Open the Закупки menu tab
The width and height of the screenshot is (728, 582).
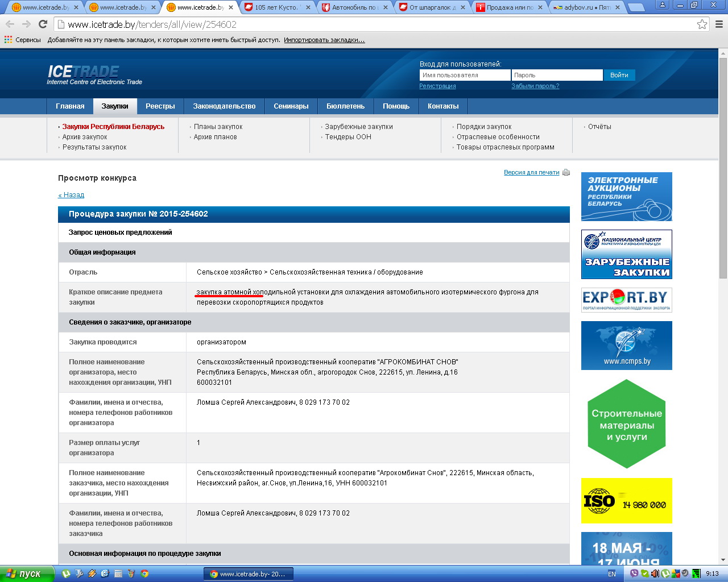click(115, 106)
